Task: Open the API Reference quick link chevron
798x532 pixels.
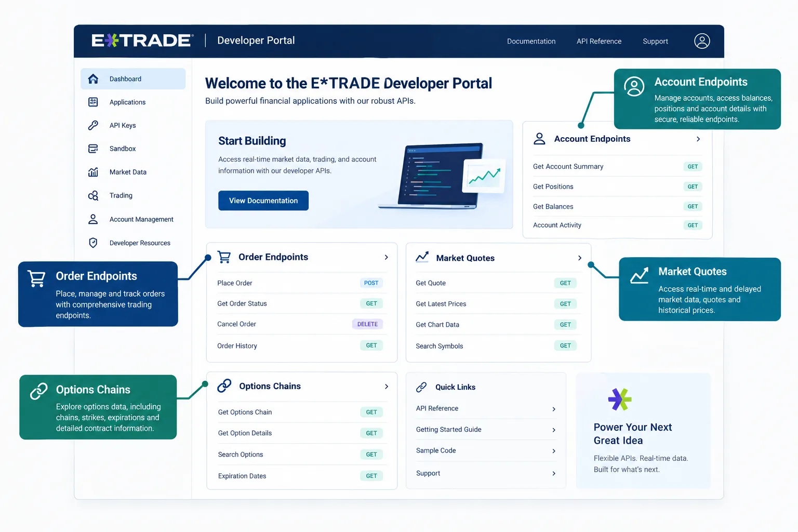Action: point(554,409)
